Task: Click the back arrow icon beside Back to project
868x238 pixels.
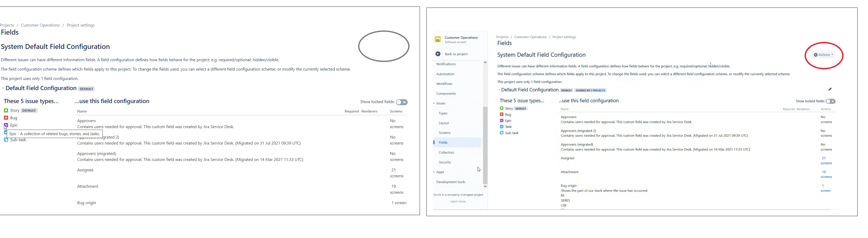Action: click(x=438, y=54)
